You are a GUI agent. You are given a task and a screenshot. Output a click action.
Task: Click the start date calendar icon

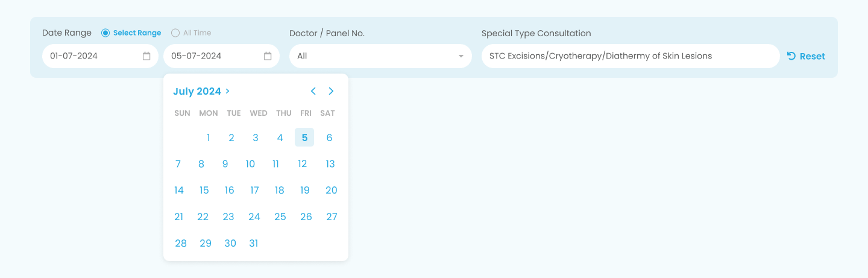[146, 56]
